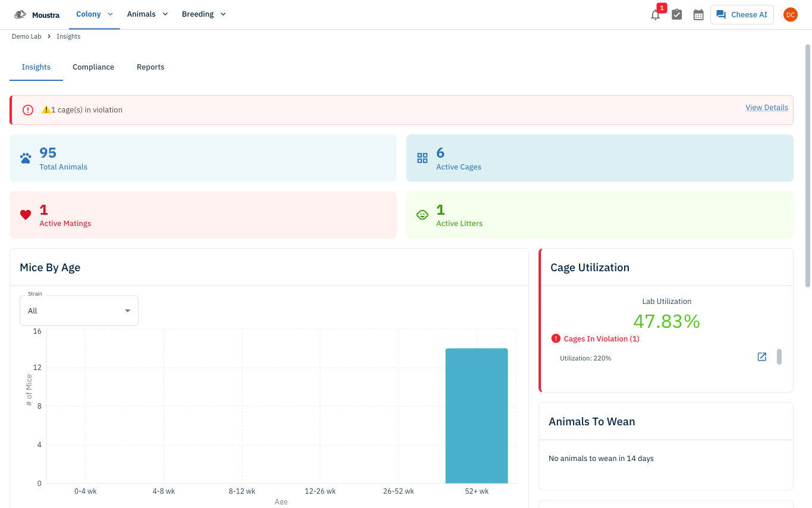Go to Demo Lab breadcrumb
Screen dimensions: 812x508
point(27,37)
